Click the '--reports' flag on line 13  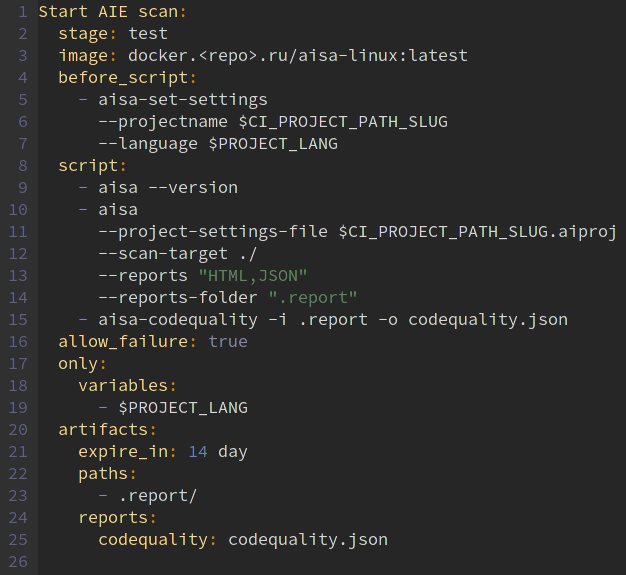click(x=143, y=277)
